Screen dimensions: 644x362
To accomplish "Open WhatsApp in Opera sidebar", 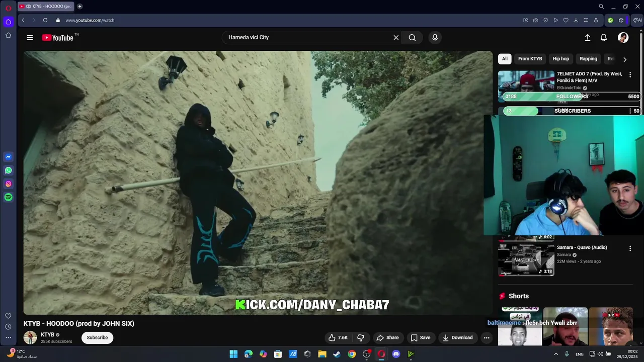I will coord(8,170).
